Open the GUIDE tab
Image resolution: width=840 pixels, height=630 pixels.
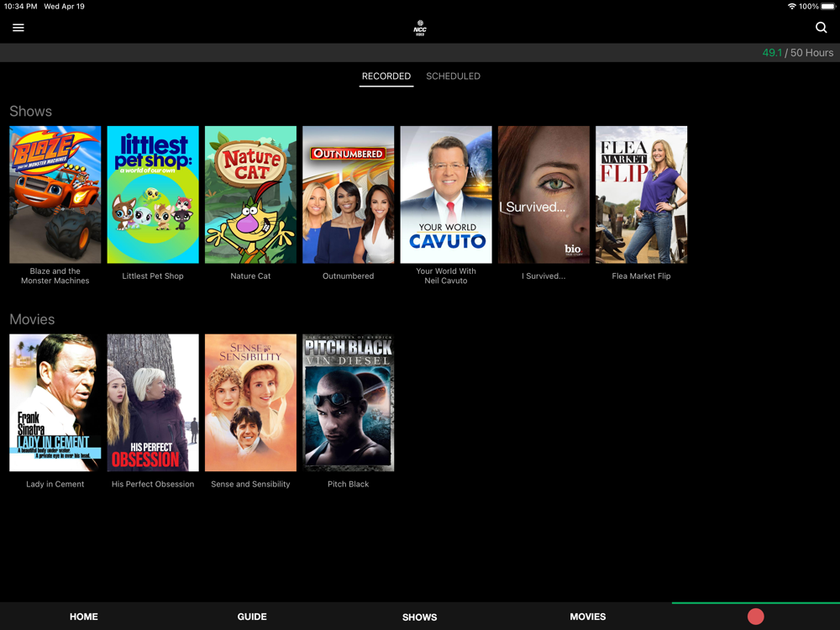coord(252,617)
